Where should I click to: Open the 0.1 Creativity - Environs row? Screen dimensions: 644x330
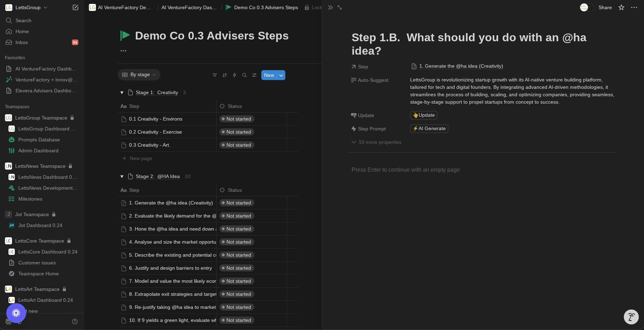pos(156,119)
